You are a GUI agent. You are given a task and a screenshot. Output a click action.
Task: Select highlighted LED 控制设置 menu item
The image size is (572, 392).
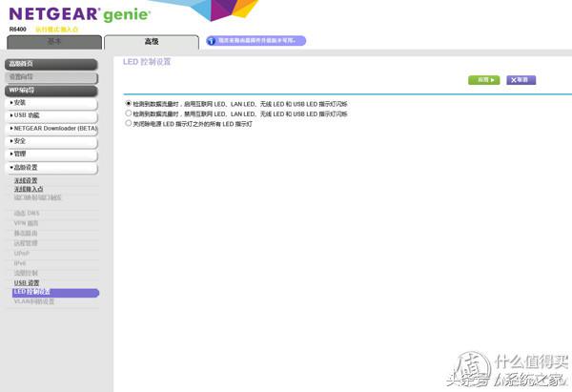pos(55,293)
